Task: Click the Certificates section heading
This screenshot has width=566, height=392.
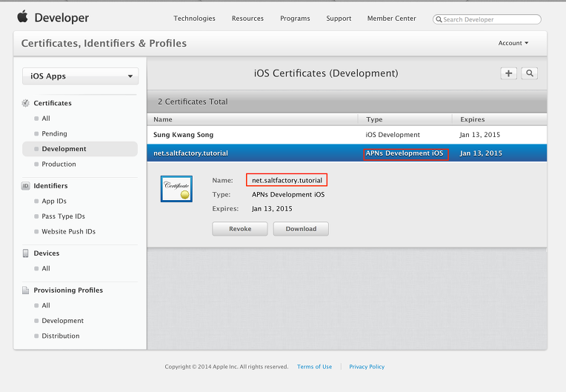Action: point(53,103)
